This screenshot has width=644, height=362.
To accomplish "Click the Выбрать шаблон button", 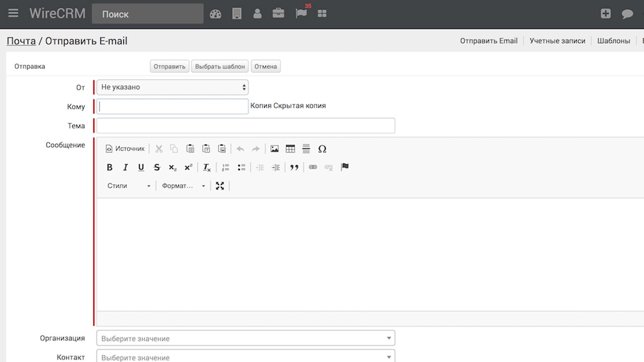I will click(x=220, y=66).
